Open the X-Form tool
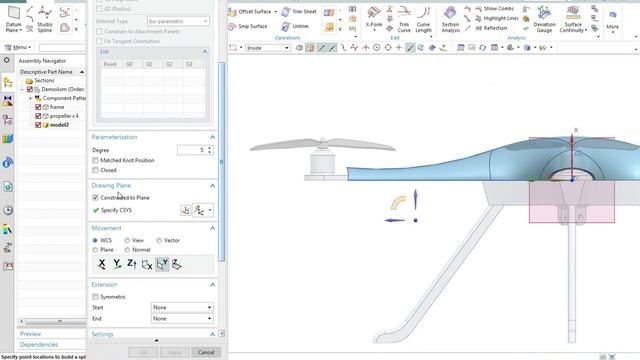The height and width of the screenshot is (360, 640). click(x=374, y=18)
